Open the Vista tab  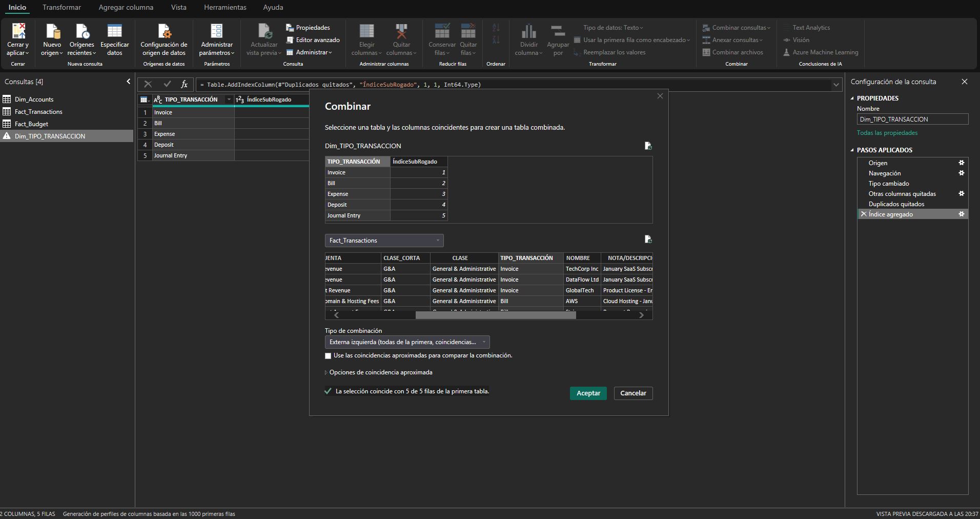[178, 8]
